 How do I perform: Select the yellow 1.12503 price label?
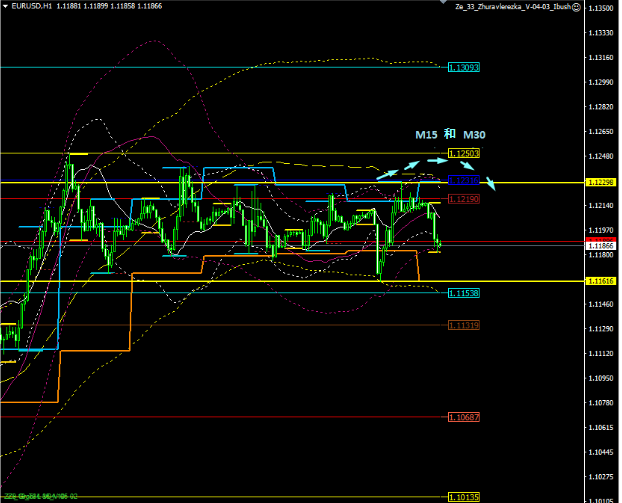click(x=464, y=153)
